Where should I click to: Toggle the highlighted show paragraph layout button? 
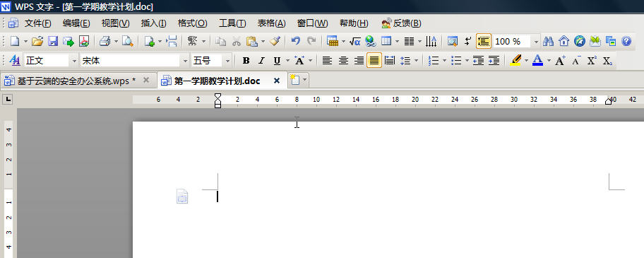(x=484, y=41)
